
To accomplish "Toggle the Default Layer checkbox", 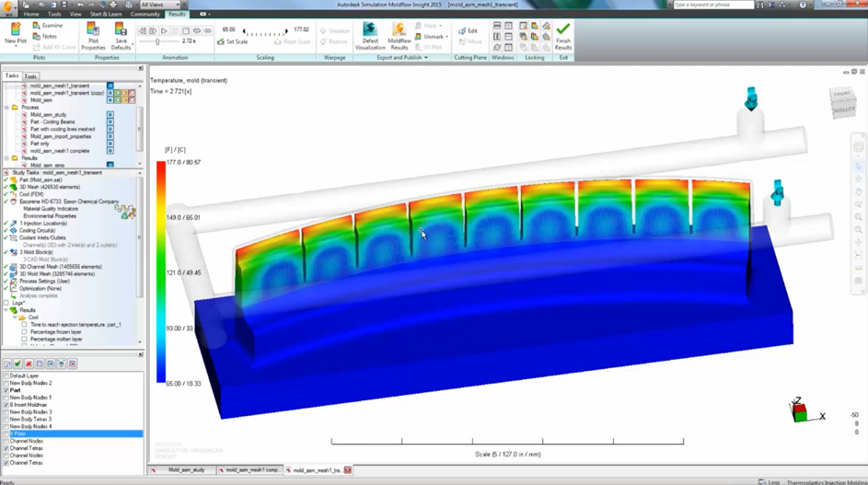I will click(6, 375).
